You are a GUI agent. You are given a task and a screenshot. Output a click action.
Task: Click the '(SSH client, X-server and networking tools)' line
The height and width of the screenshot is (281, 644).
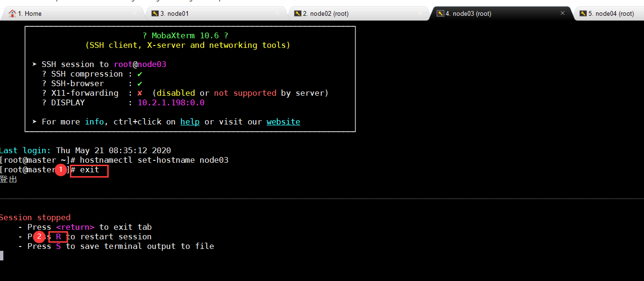click(x=188, y=45)
